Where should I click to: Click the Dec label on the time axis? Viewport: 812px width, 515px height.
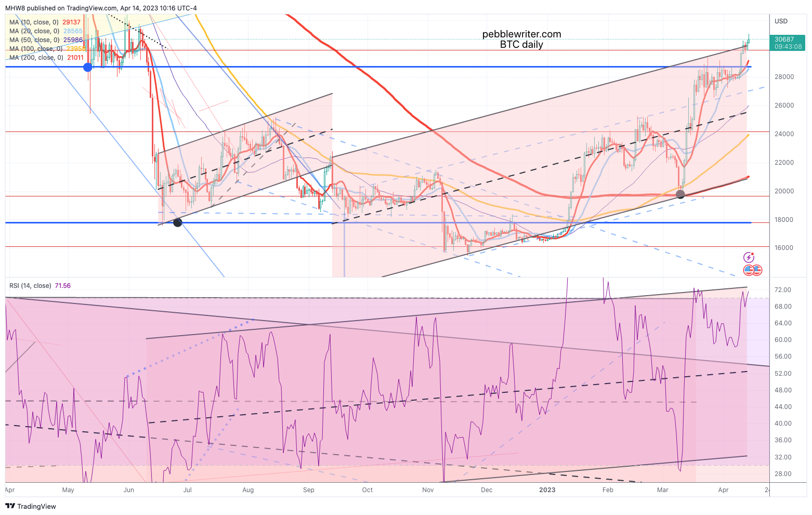(x=487, y=490)
